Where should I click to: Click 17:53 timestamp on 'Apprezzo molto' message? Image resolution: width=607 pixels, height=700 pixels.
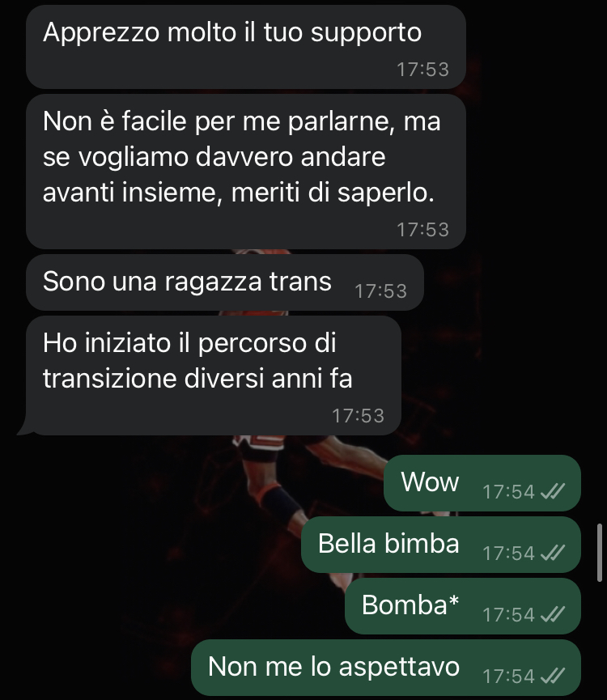coord(422,70)
